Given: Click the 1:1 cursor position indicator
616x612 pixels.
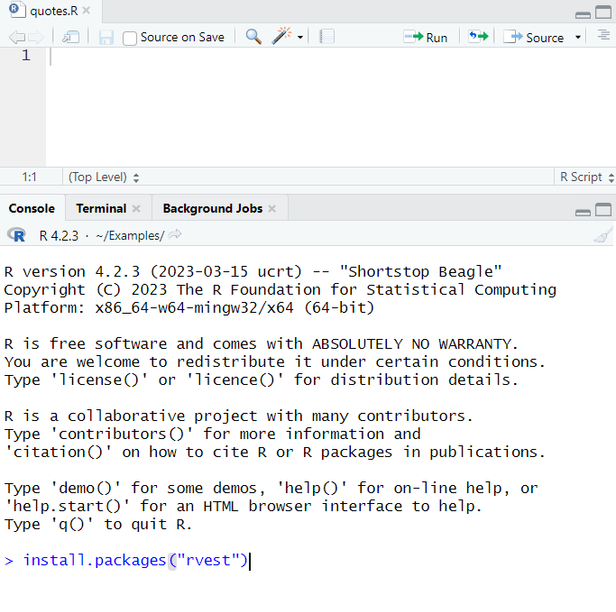Looking at the screenshot, I should point(29,177).
